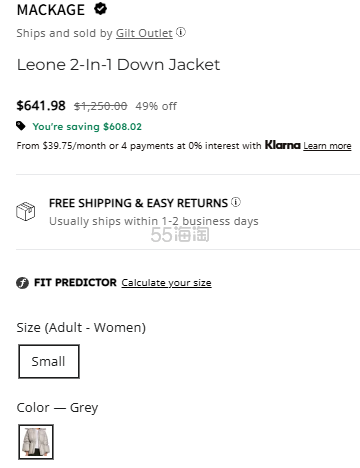This screenshot has width=360, height=468.
Task: Click the shipping box icon
Action: coord(26,211)
